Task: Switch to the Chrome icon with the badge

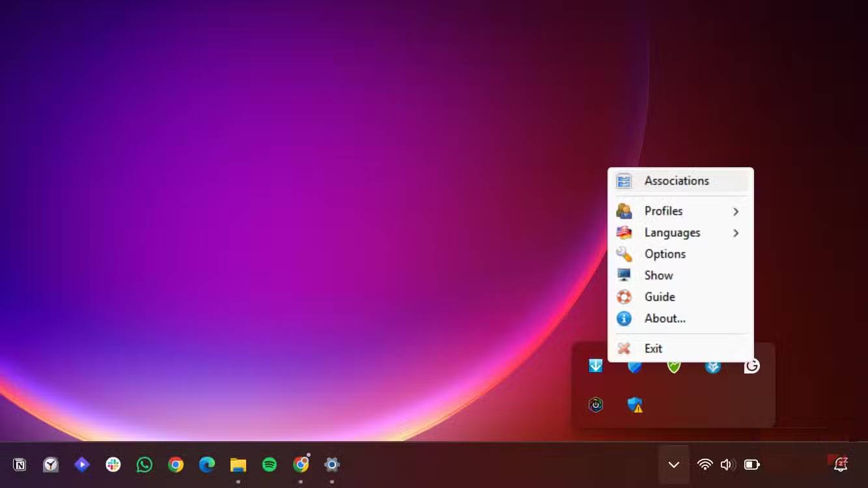Action: [301, 465]
